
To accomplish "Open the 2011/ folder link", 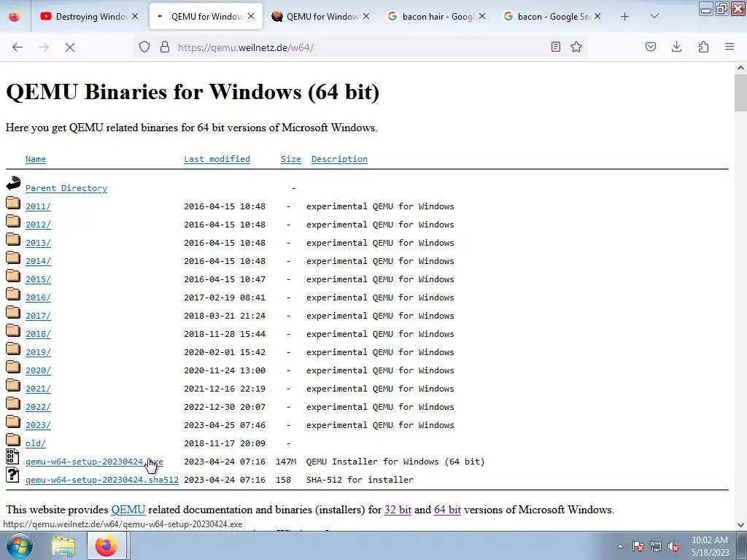I will coord(38,206).
